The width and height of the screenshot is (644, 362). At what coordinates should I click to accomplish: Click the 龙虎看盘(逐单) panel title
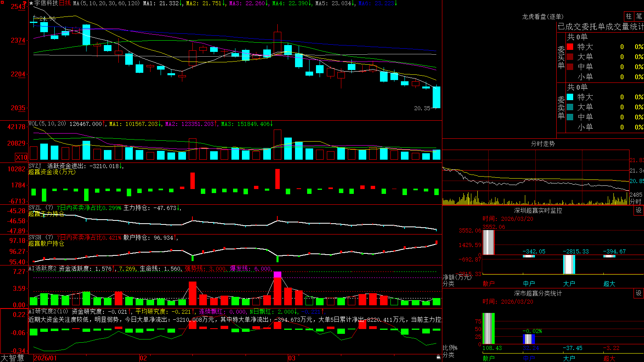click(x=543, y=16)
